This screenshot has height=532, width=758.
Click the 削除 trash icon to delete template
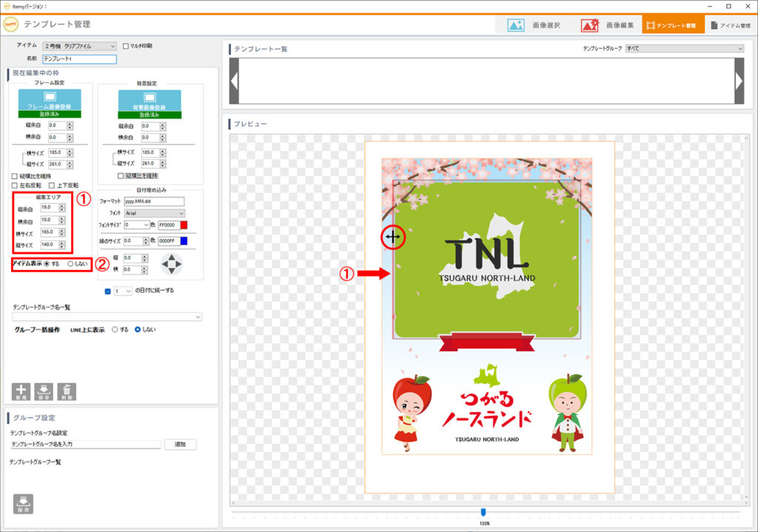point(67,391)
